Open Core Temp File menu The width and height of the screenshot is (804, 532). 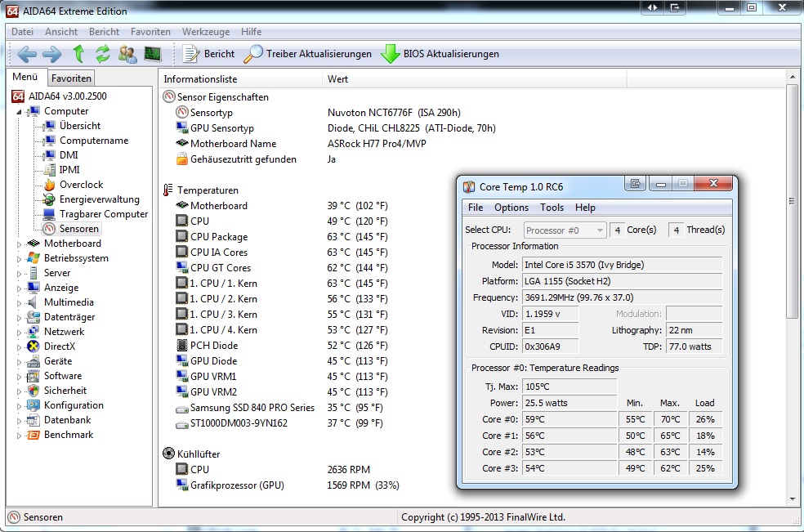tap(476, 208)
